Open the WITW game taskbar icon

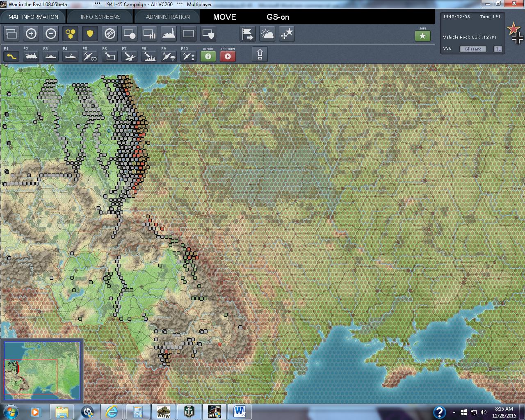coord(164,412)
